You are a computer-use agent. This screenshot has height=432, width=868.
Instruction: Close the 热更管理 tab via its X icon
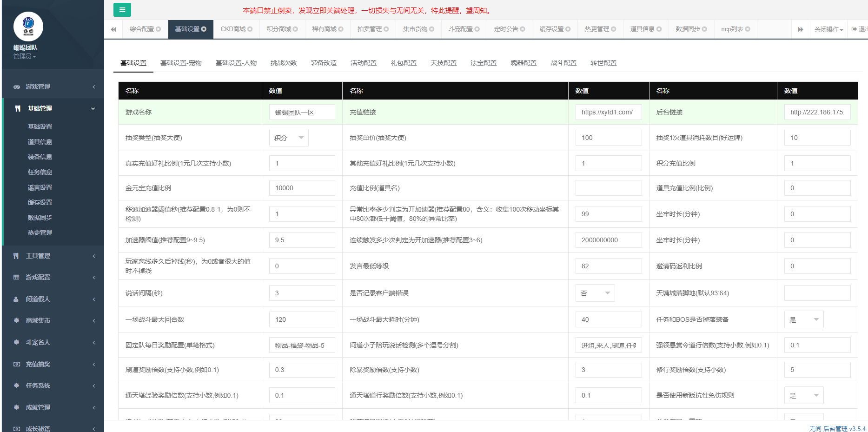pos(614,29)
